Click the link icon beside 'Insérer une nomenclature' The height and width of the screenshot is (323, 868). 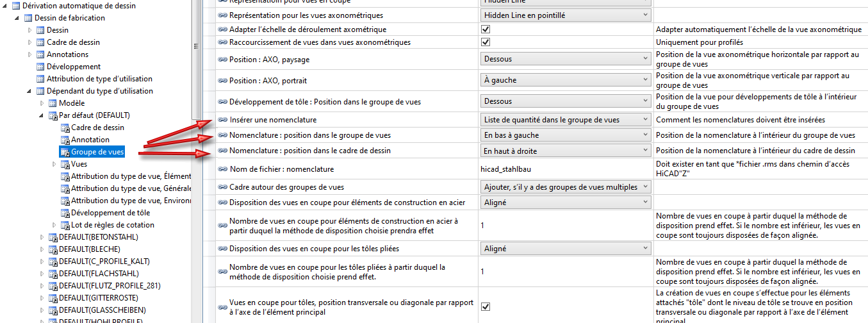click(x=222, y=120)
